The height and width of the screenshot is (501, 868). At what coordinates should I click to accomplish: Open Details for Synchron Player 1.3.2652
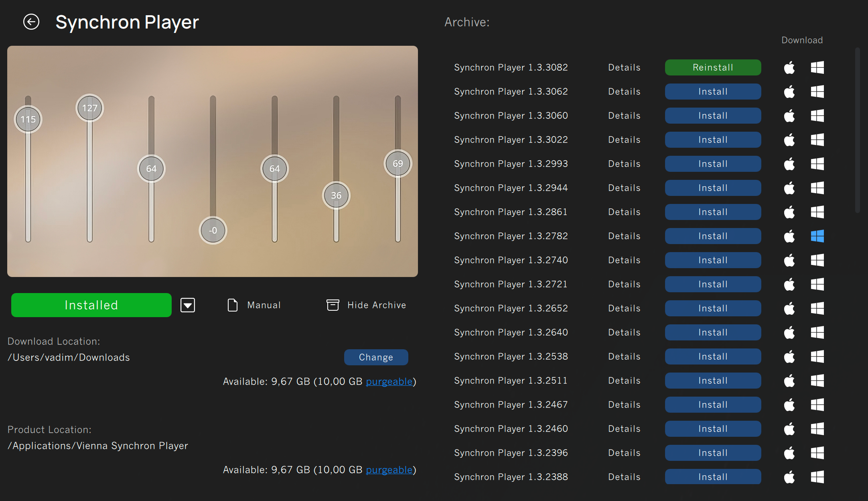click(624, 308)
